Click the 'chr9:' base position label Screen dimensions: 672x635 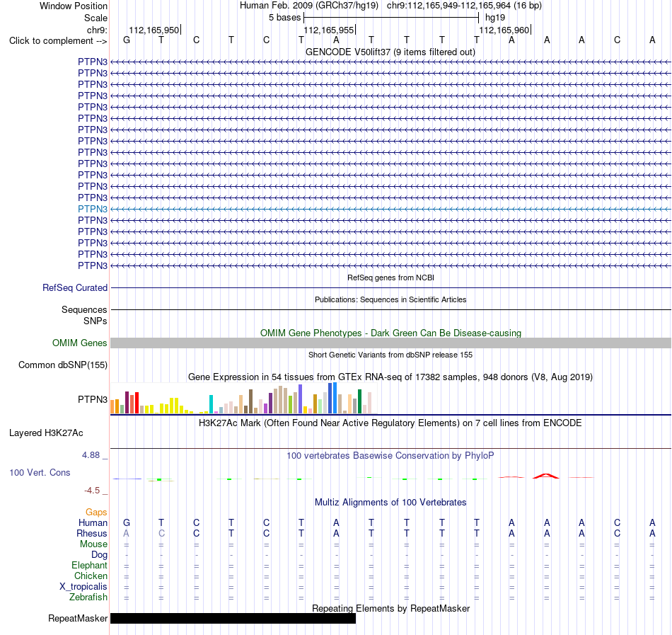[x=97, y=30]
